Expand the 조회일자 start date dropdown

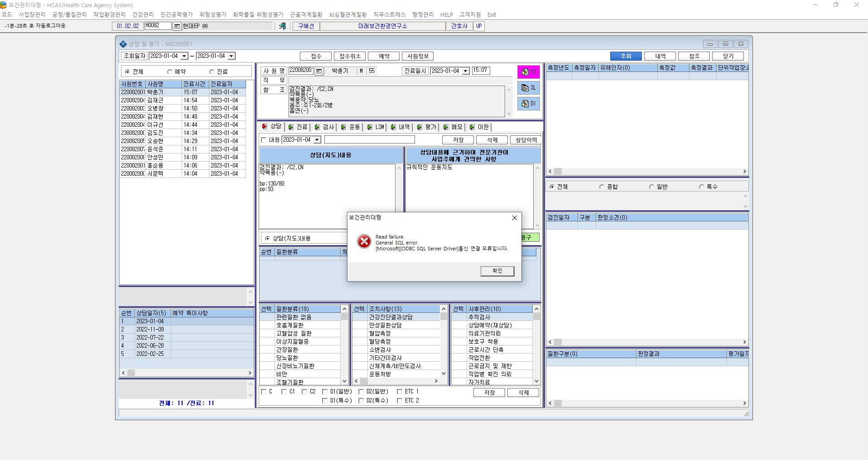click(184, 56)
